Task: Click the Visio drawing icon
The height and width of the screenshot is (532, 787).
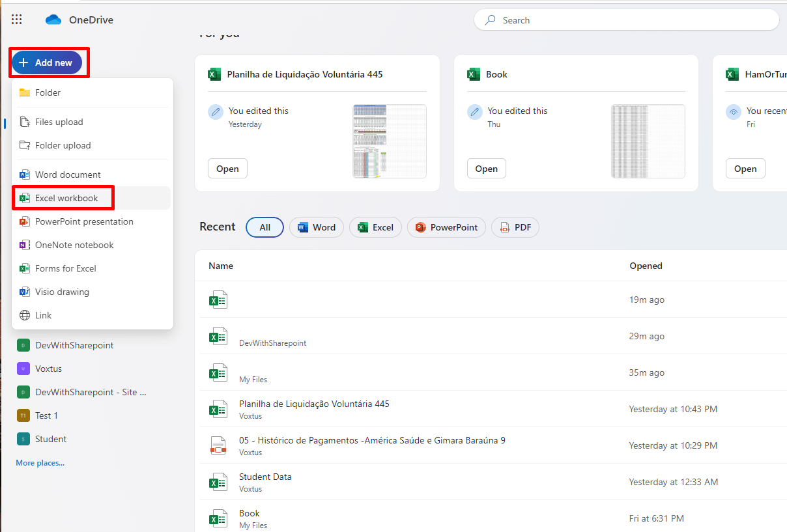Action: [25, 292]
